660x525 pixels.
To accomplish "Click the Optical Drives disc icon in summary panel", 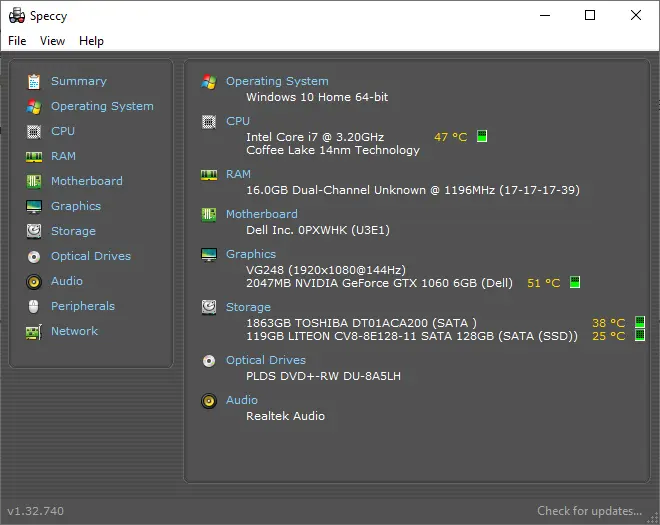I will tap(209, 361).
